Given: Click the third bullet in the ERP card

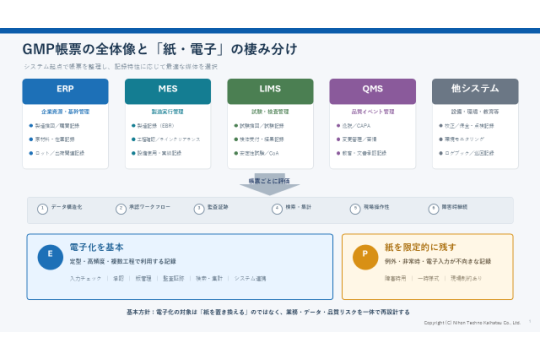Looking at the screenshot, I should pos(59,153).
